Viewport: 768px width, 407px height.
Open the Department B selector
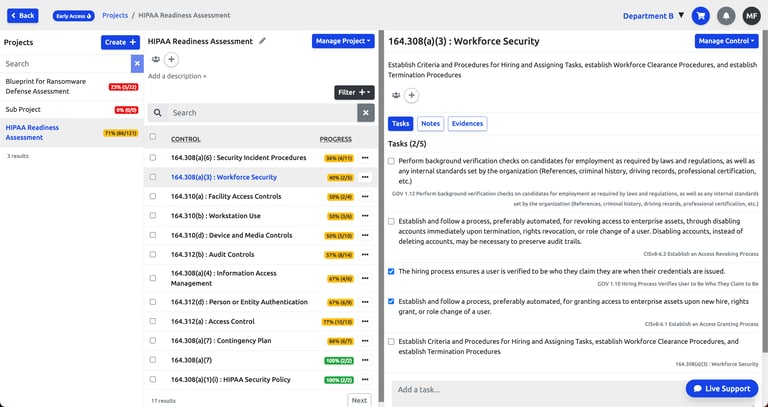[x=653, y=16]
